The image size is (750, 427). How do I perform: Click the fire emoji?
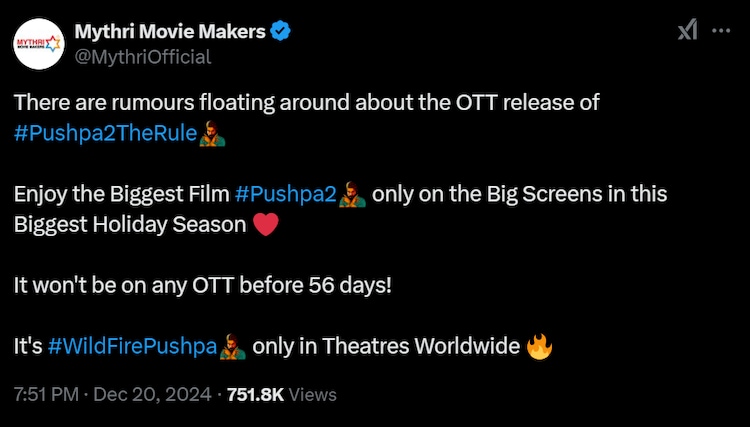point(540,347)
